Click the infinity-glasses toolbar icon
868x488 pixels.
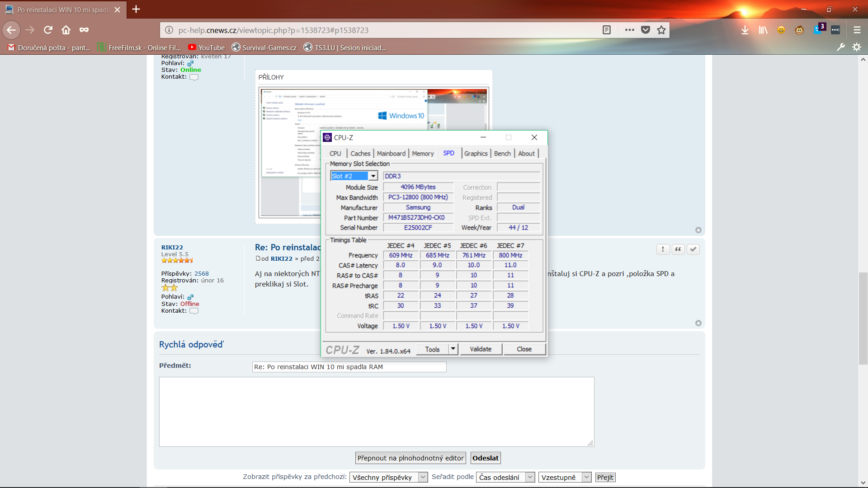point(84,30)
